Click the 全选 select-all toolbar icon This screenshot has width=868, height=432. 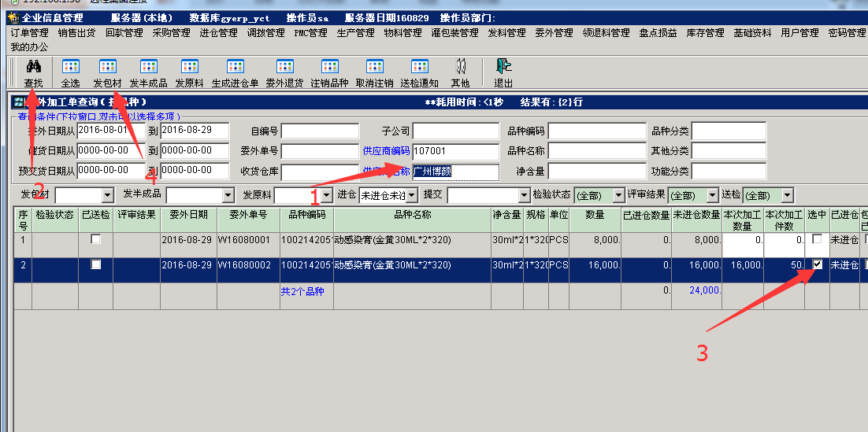(70, 67)
